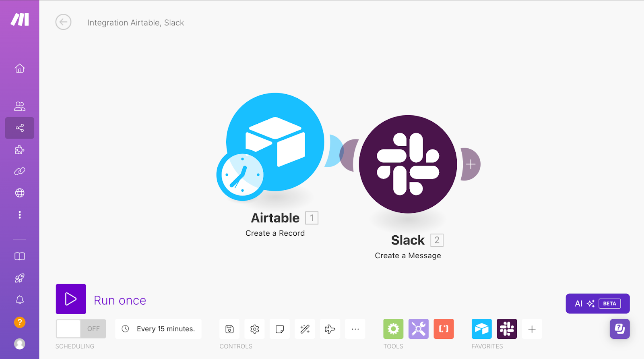Click the Auto-align magic wand
The image size is (644, 359).
[x=305, y=329]
